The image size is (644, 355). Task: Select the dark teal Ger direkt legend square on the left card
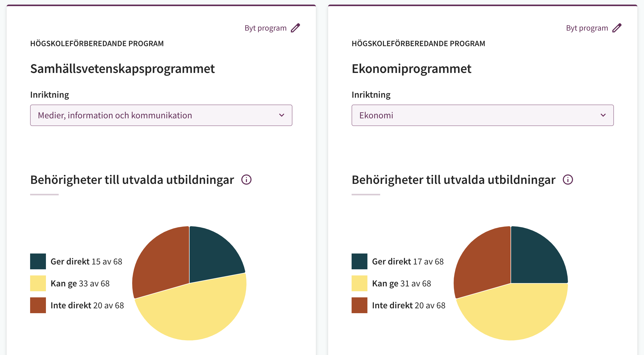coord(38,261)
